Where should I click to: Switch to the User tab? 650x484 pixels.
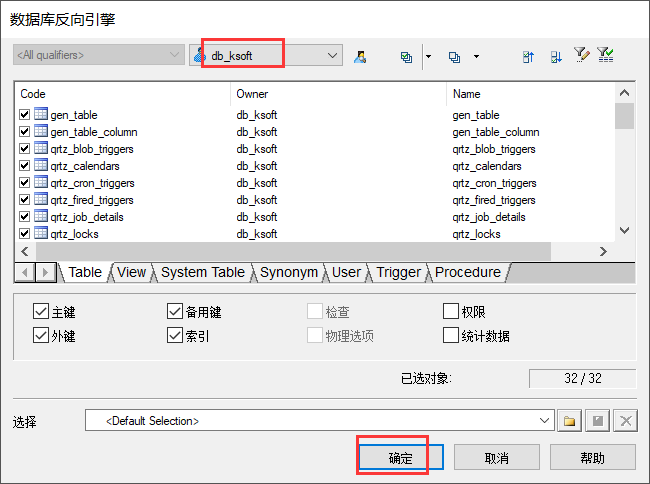point(346,272)
